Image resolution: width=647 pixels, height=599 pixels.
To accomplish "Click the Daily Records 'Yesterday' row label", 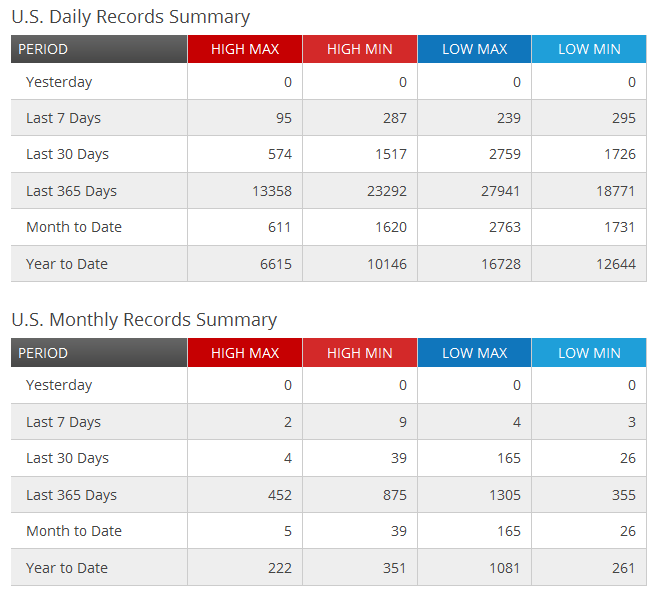I will (x=59, y=82).
